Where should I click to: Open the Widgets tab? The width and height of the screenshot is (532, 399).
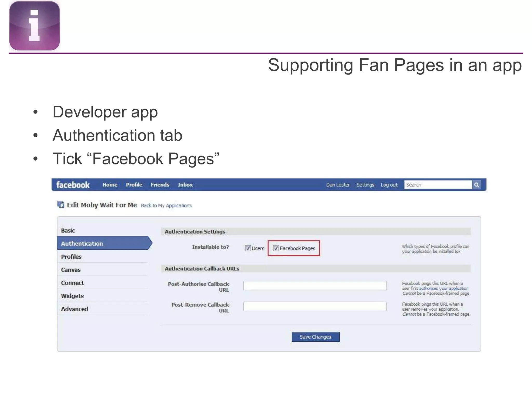(x=103, y=296)
